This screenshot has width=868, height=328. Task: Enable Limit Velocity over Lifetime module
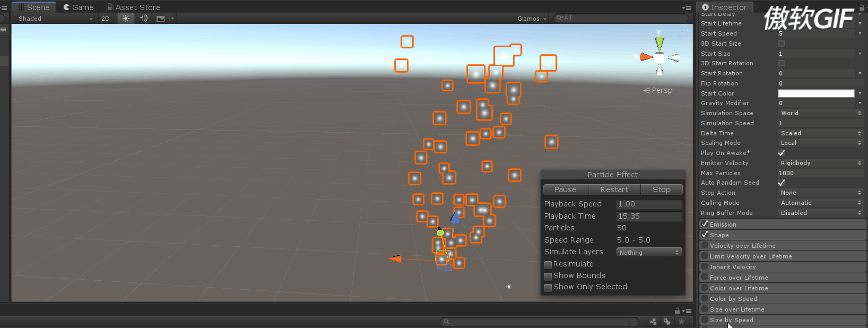point(705,256)
